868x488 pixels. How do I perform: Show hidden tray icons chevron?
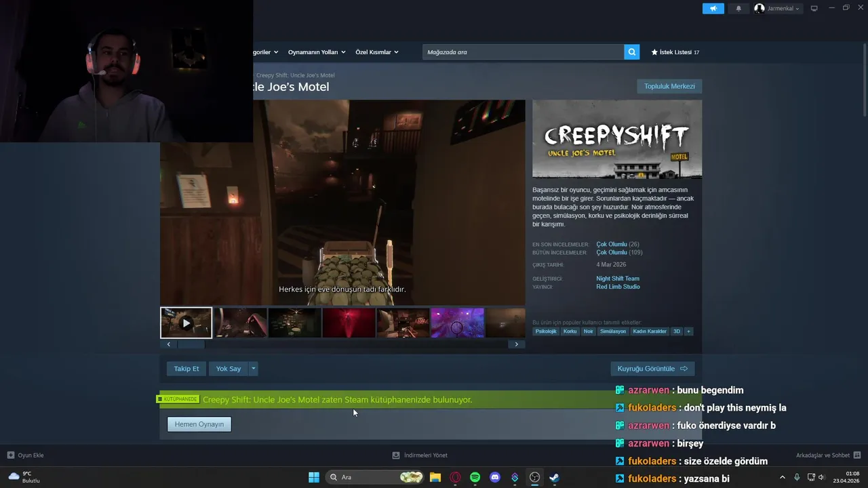click(x=782, y=477)
